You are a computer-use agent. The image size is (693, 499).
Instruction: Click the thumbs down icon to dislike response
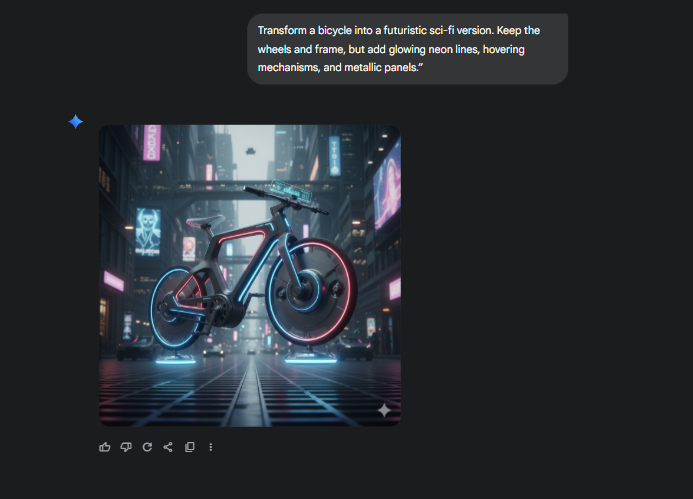(126, 447)
